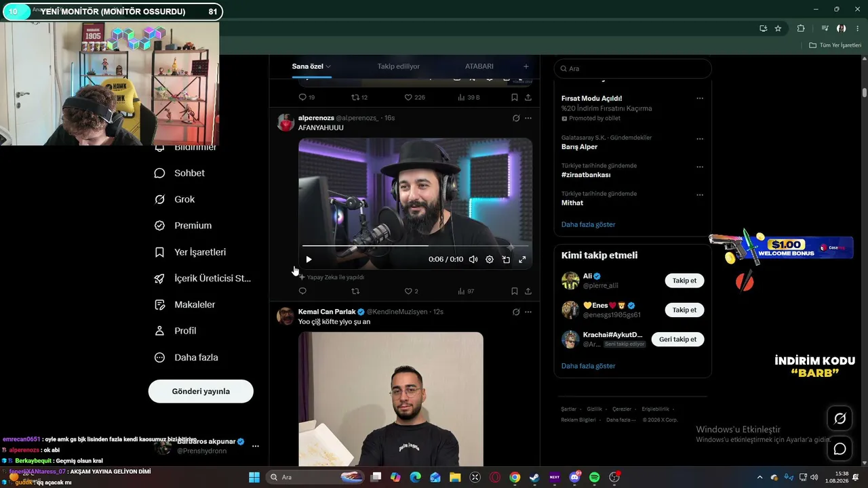Image resolution: width=868 pixels, height=488 pixels.
Task: Open the Windows Start menu
Action: tap(254, 477)
